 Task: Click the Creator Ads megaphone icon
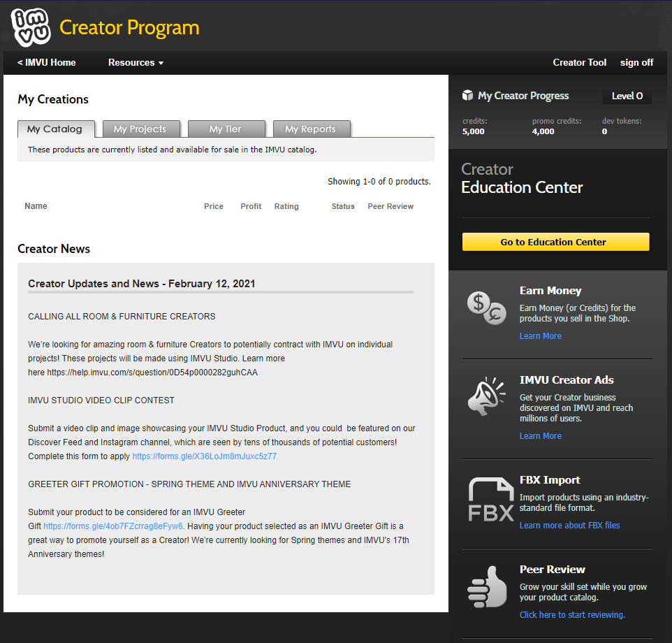pos(487,396)
